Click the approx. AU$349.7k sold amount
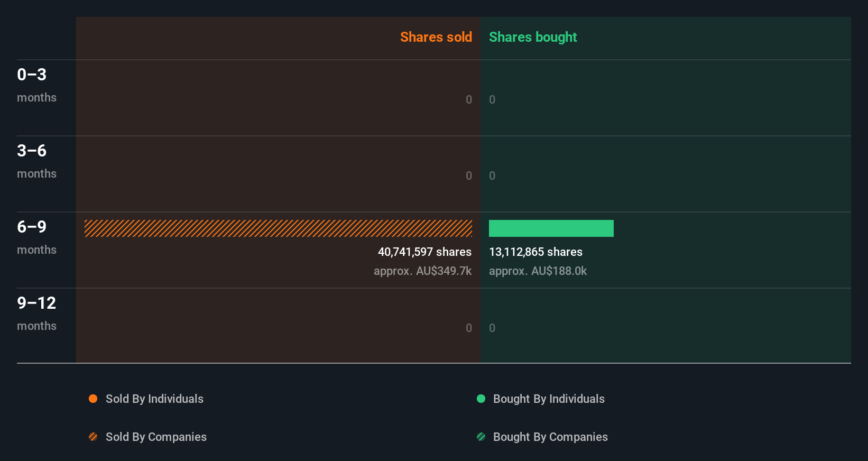Image resolution: width=868 pixels, height=461 pixels. (x=422, y=271)
